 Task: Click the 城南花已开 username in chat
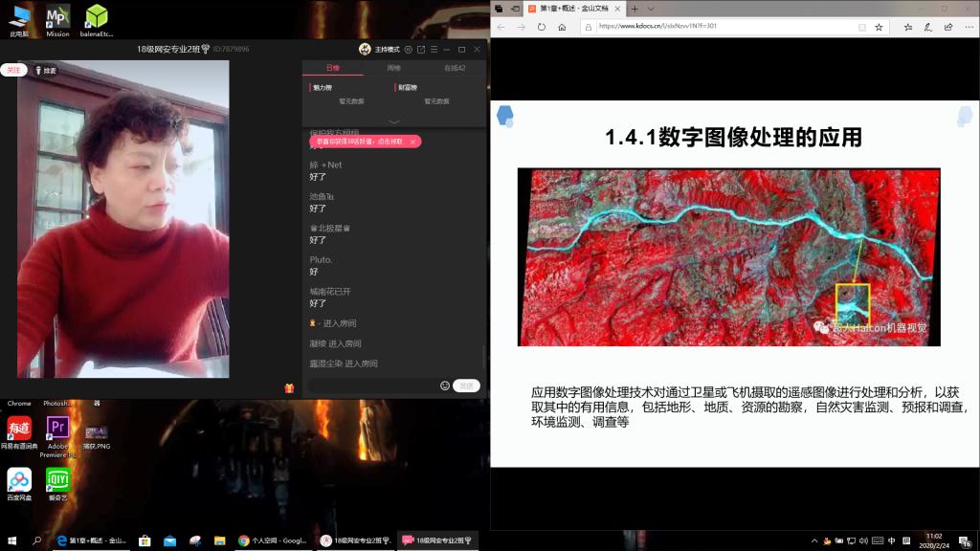point(330,292)
